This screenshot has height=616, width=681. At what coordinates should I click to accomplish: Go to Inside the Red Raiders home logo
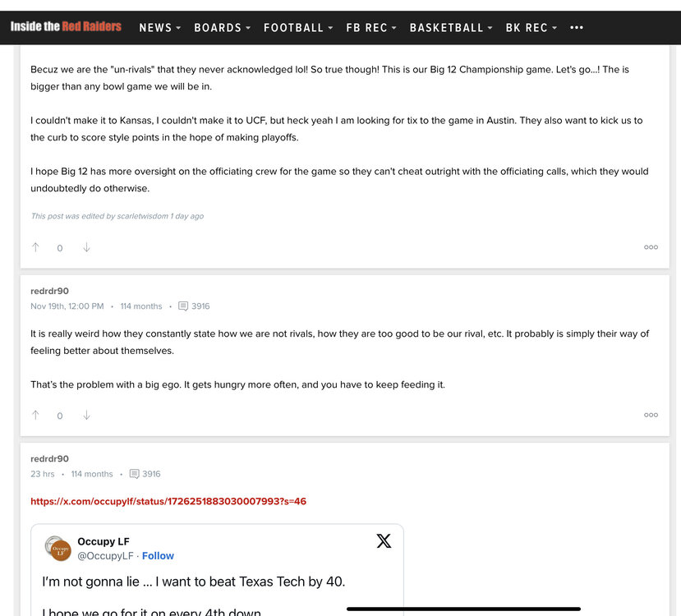(66, 26)
